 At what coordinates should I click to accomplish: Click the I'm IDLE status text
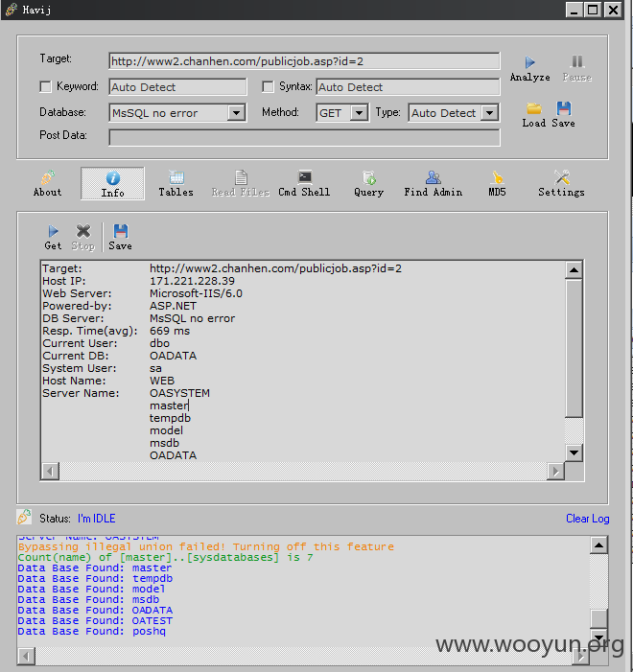(x=97, y=519)
